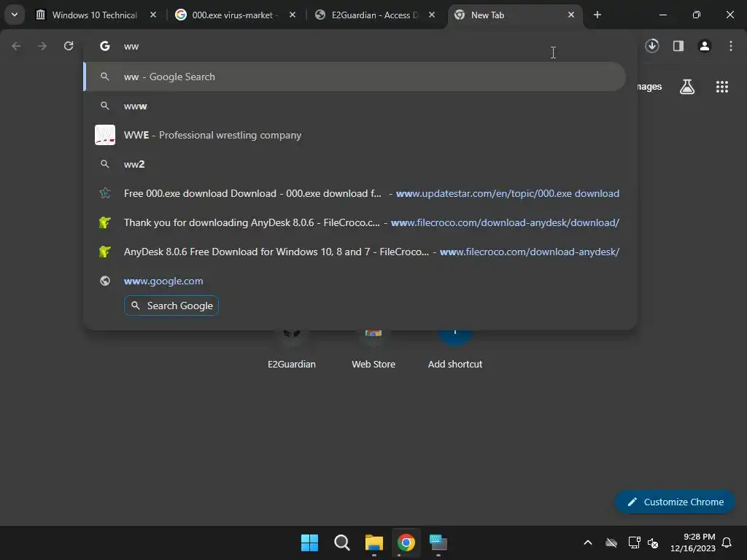
Task: Select 'ww - Google Search' suggestion
Action: click(x=355, y=77)
